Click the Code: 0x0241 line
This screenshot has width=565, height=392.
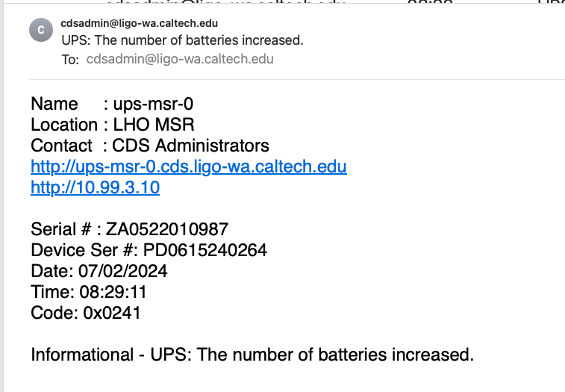coord(86,313)
